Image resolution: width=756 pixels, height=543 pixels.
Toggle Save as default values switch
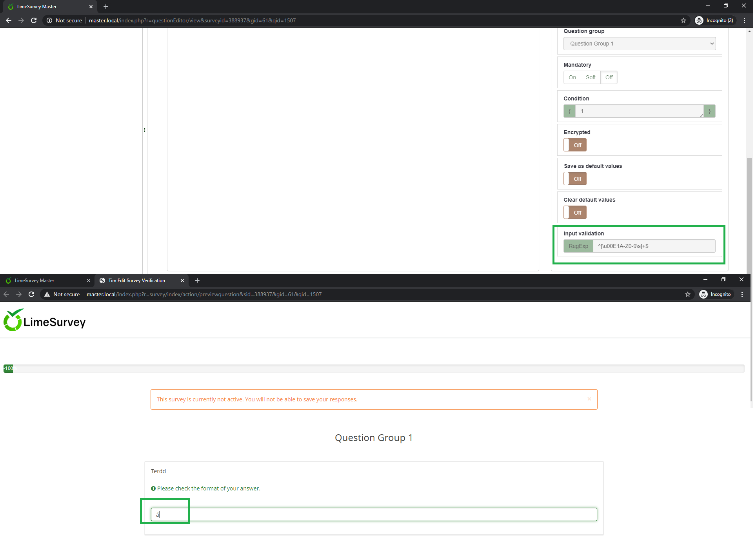tap(575, 179)
